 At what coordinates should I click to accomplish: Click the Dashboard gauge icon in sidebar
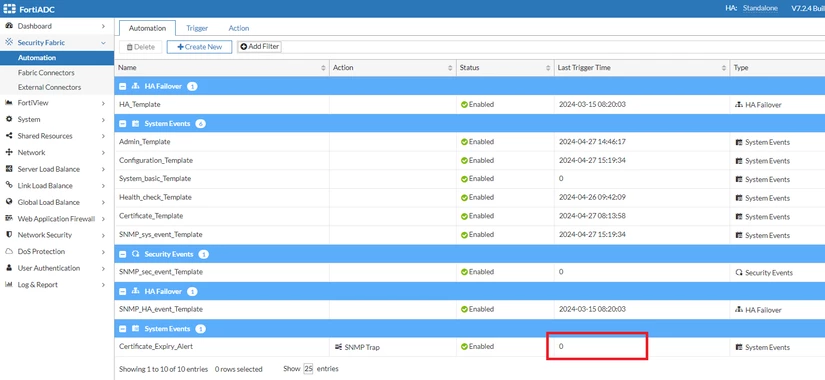point(8,26)
